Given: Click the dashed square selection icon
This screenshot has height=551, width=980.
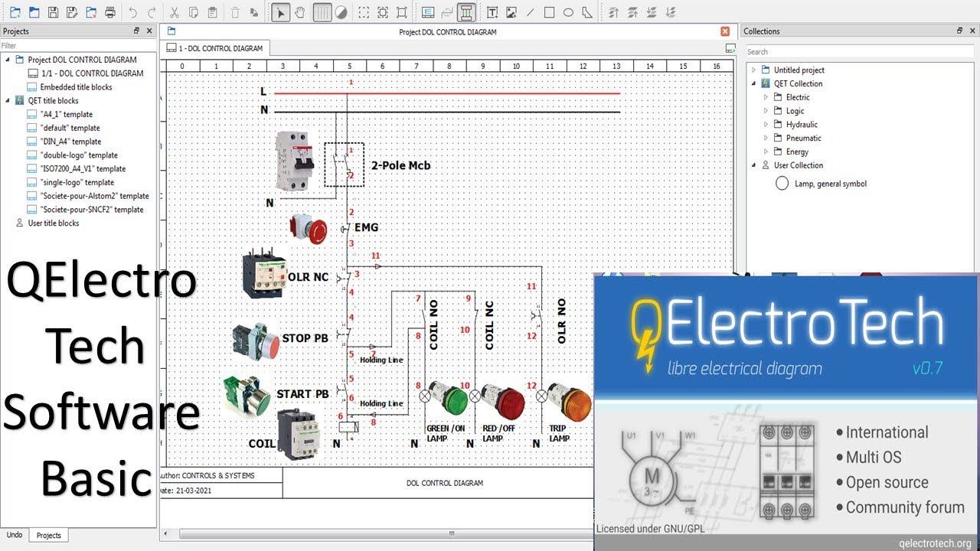Looking at the screenshot, I should tap(364, 12).
